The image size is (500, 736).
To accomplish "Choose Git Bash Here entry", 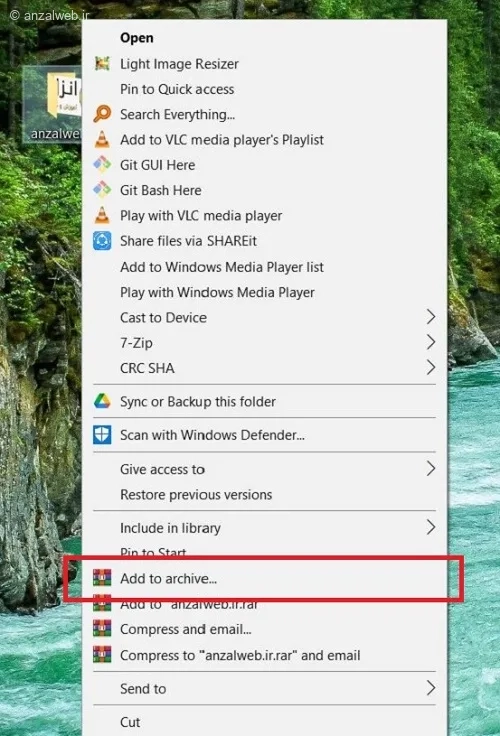I will coord(265,191).
